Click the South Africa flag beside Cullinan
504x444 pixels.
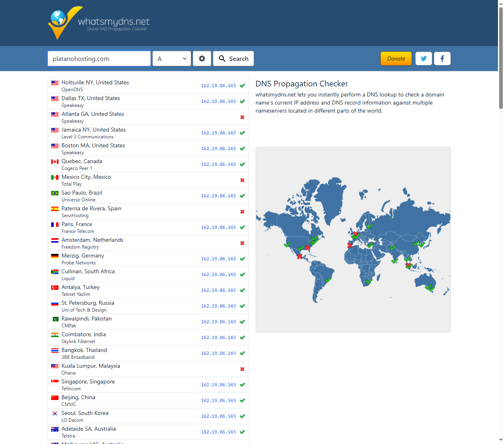(x=55, y=272)
